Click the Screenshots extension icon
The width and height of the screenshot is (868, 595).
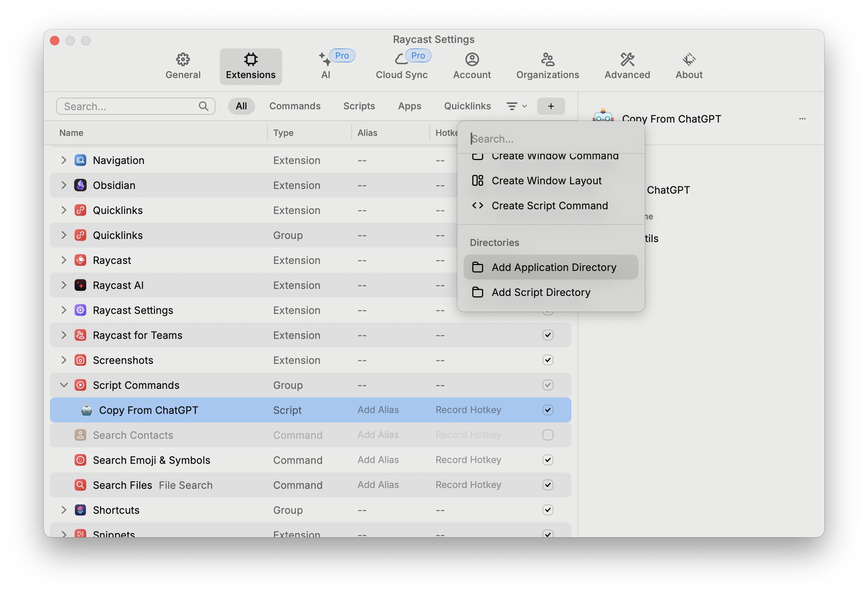point(80,360)
